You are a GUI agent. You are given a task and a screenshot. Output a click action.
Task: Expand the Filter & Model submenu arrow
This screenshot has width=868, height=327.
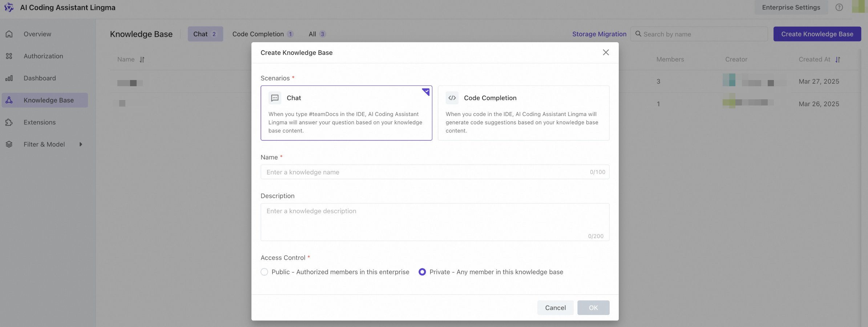click(81, 144)
